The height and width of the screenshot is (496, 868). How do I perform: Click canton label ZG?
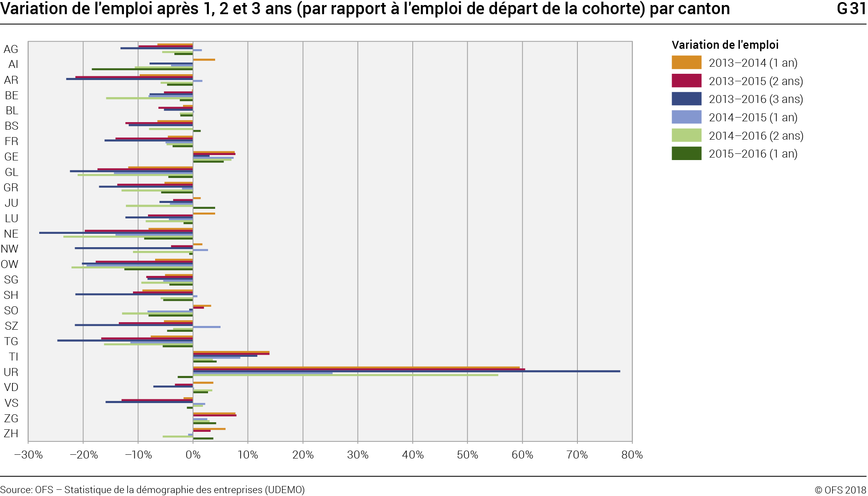click(x=11, y=418)
